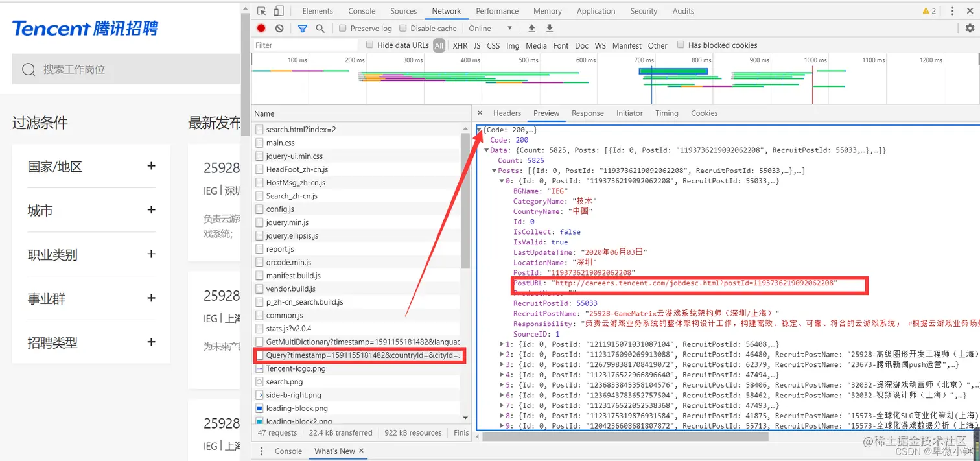The height and width of the screenshot is (461, 980).
Task: Expand Posts entry 1 in preview
Action: 502,344
